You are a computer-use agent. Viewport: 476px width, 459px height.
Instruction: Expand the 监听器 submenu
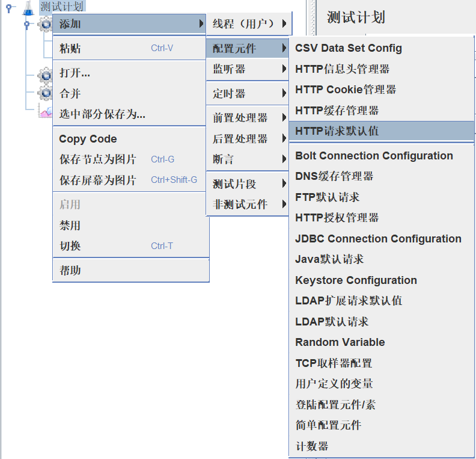(x=247, y=69)
